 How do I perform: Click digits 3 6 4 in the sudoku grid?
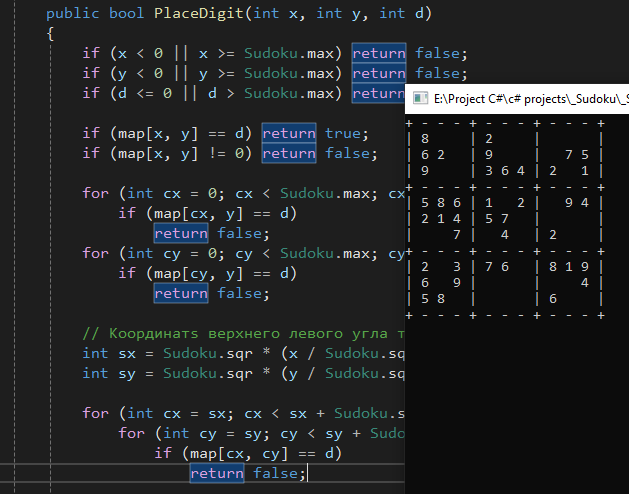click(x=505, y=171)
